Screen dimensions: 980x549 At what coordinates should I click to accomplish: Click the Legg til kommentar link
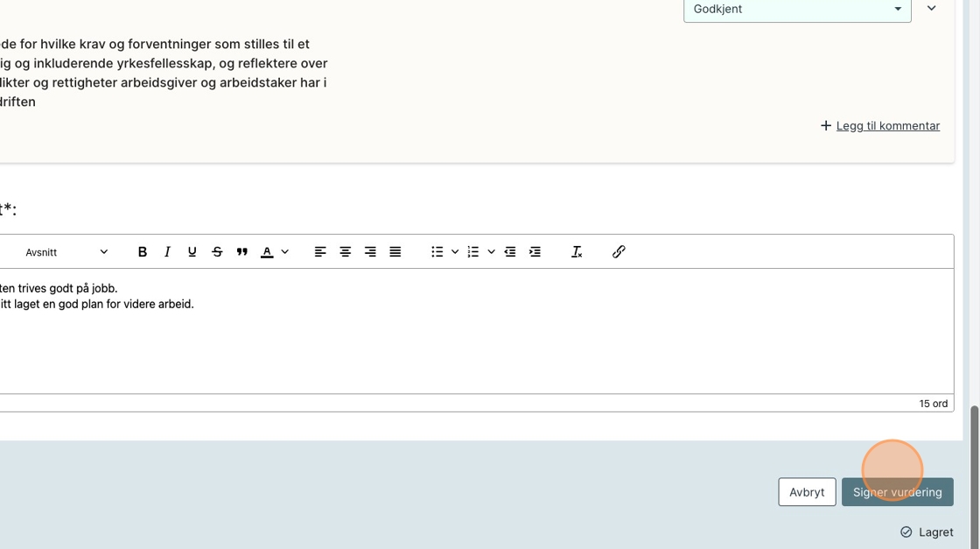887,126
